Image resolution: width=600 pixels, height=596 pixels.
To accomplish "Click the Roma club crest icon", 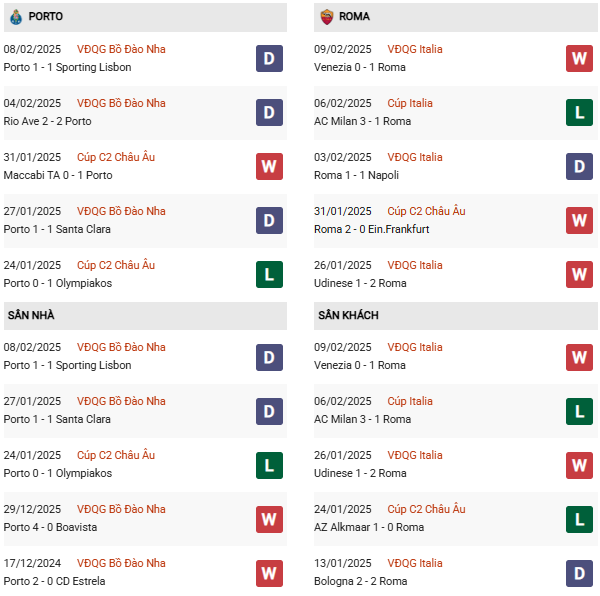I will tap(326, 16).
